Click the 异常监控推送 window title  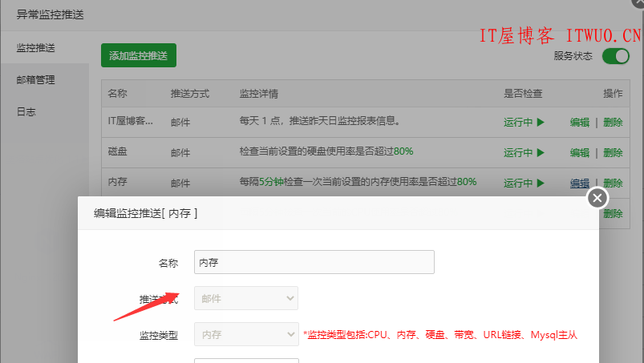pyautogui.click(x=50, y=14)
